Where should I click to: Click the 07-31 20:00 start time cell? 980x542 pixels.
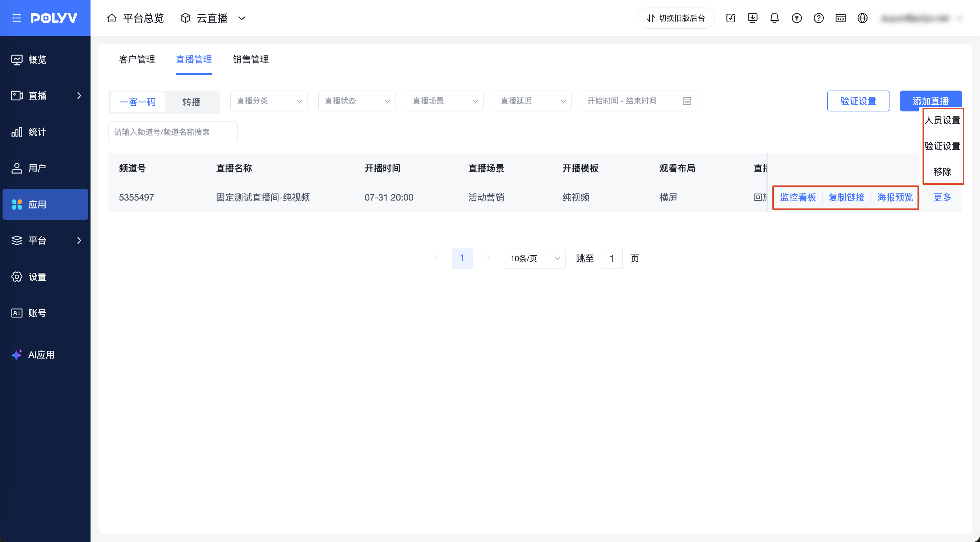pyautogui.click(x=389, y=198)
